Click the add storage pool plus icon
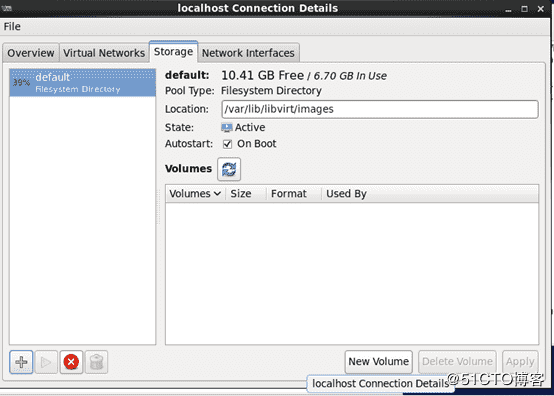 point(21,362)
